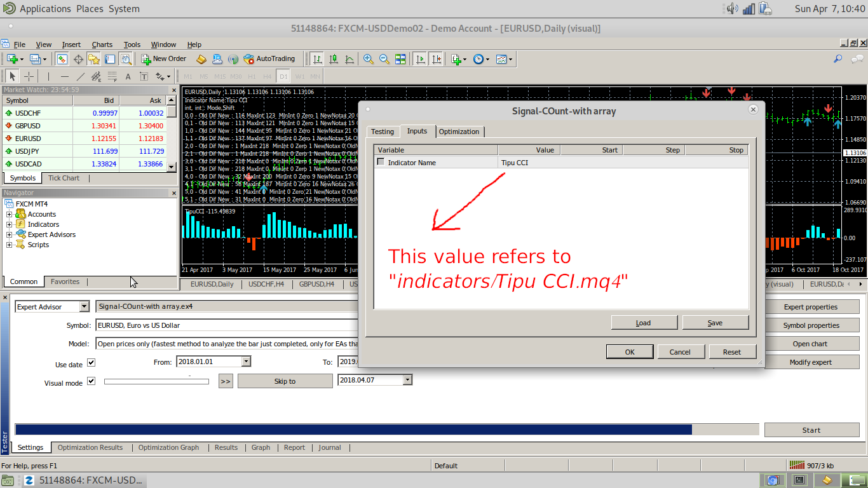The height and width of the screenshot is (488, 868).
Task: Click the Cancel button in dialog
Action: (x=680, y=352)
